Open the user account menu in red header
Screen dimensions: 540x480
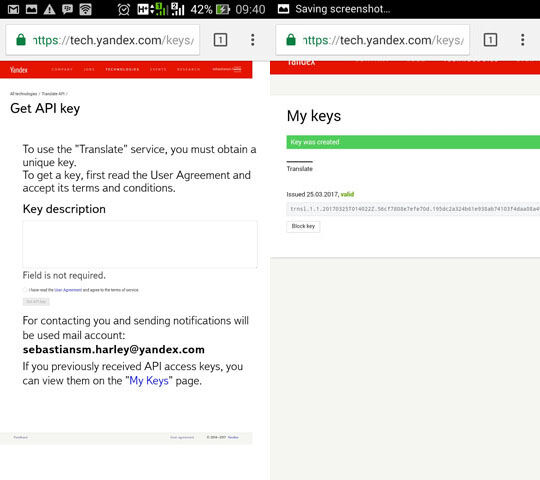click(227, 69)
